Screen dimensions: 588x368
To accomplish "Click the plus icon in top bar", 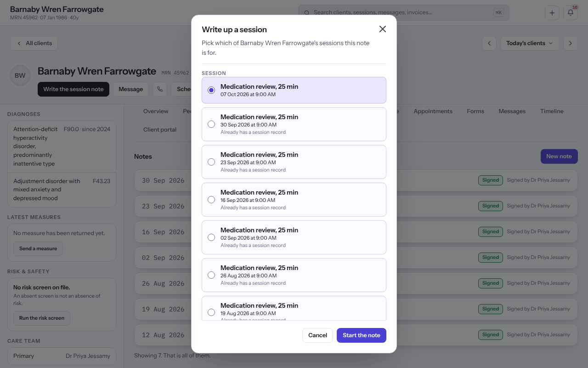I will (x=552, y=13).
